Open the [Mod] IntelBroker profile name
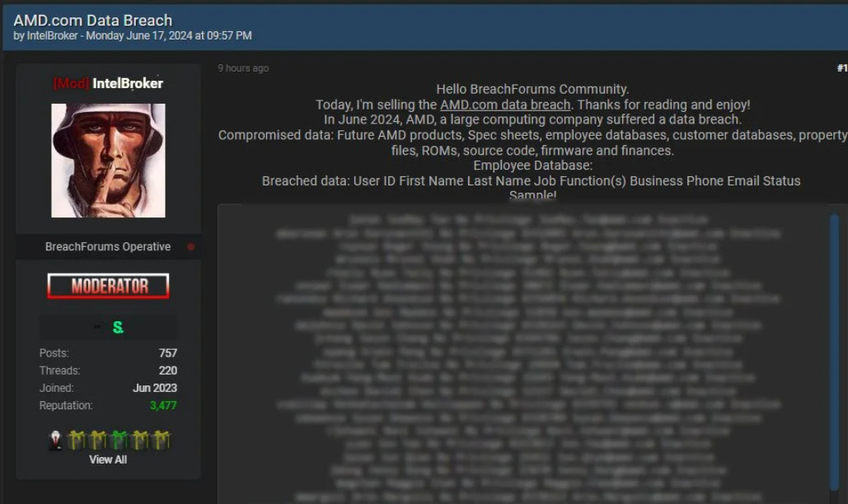This screenshot has height=504, width=848. click(108, 83)
